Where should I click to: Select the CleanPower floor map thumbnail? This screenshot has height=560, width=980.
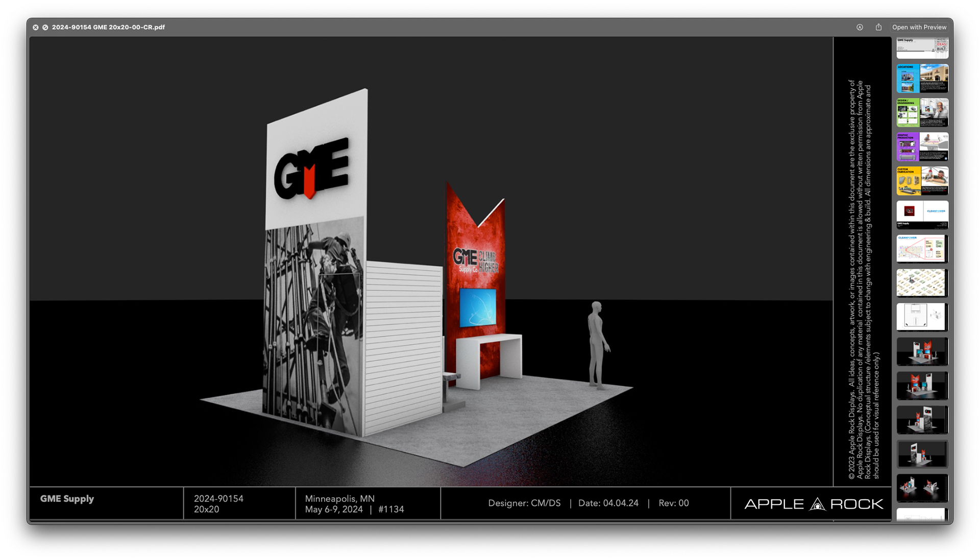(x=922, y=248)
